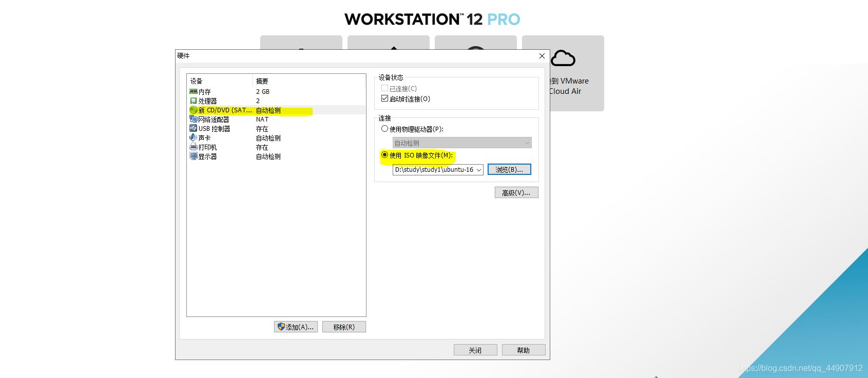Open the 自动检测 physical drive dropdown
The width and height of the screenshot is (868, 378).
[462, 143]
